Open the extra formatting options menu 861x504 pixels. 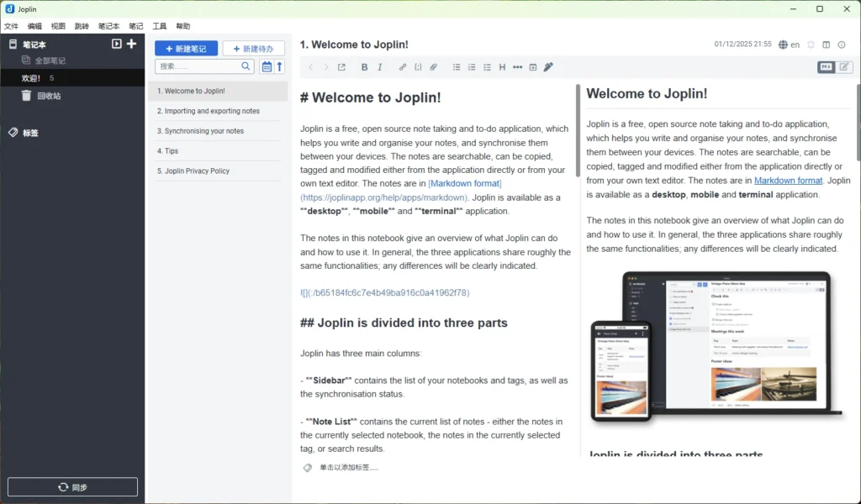(x=518, y=67)
